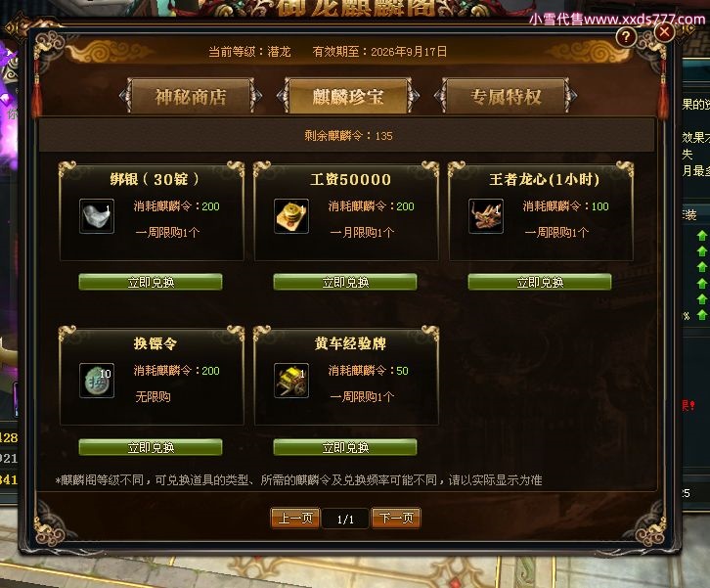This screenshot has width=710, height=588.
Task: Click 立即兑换 under 工资50000
Action: coord(345,282)
